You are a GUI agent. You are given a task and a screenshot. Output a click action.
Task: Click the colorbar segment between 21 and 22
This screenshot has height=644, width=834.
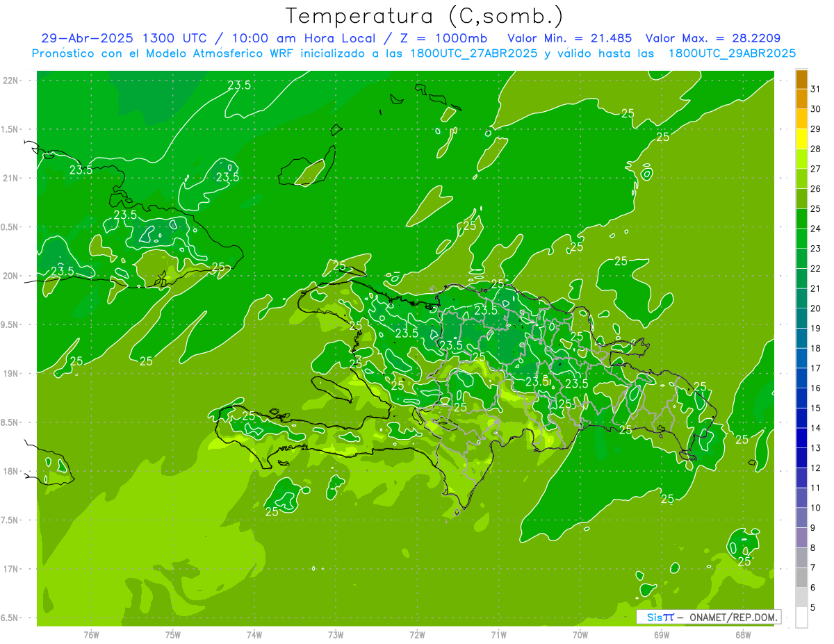click(x=801, y=279)
